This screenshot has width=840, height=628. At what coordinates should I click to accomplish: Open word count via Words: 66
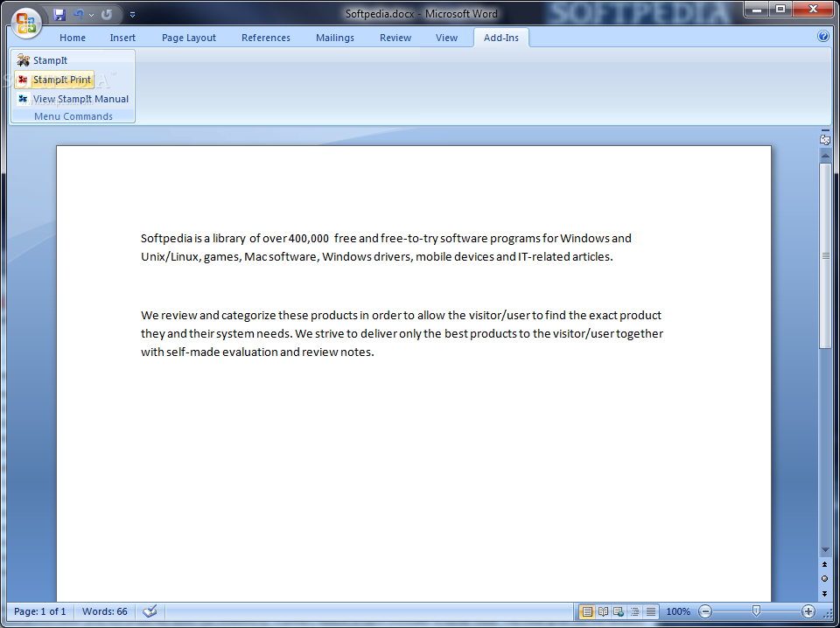coord(104,611)
